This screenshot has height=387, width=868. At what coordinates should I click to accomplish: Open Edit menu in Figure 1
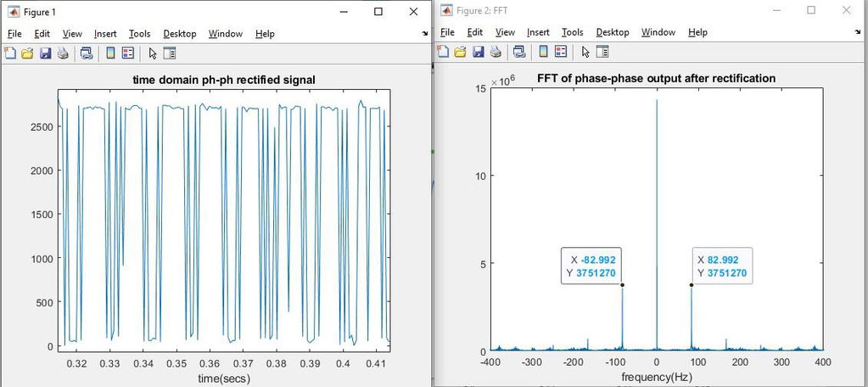pos(42,34)
